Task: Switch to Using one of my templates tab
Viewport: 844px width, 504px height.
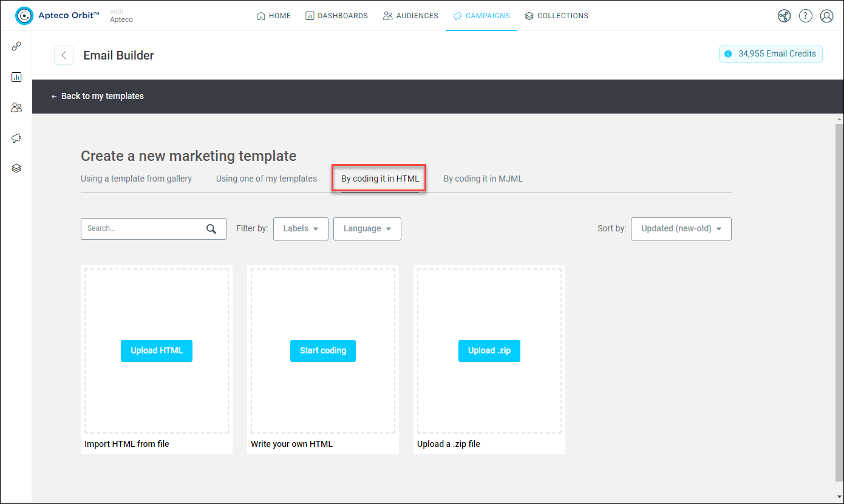Action: [267, 179]
